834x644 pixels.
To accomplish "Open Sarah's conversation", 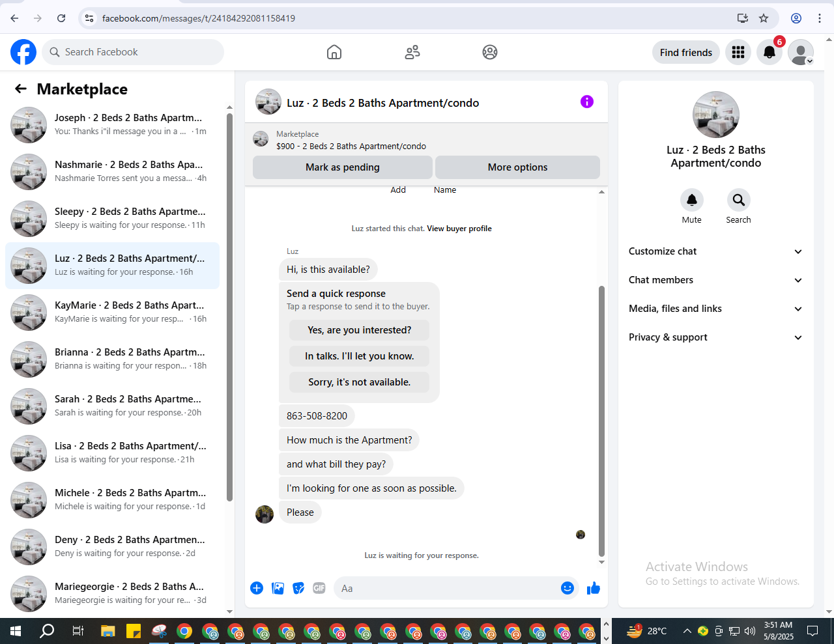I will [x=112, y=406].
